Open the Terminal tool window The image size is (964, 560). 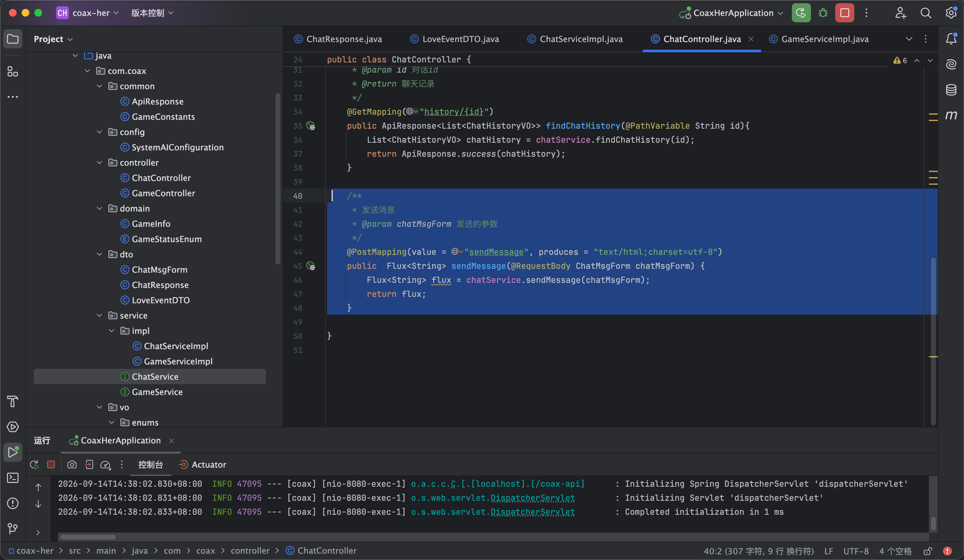(13, 478)
